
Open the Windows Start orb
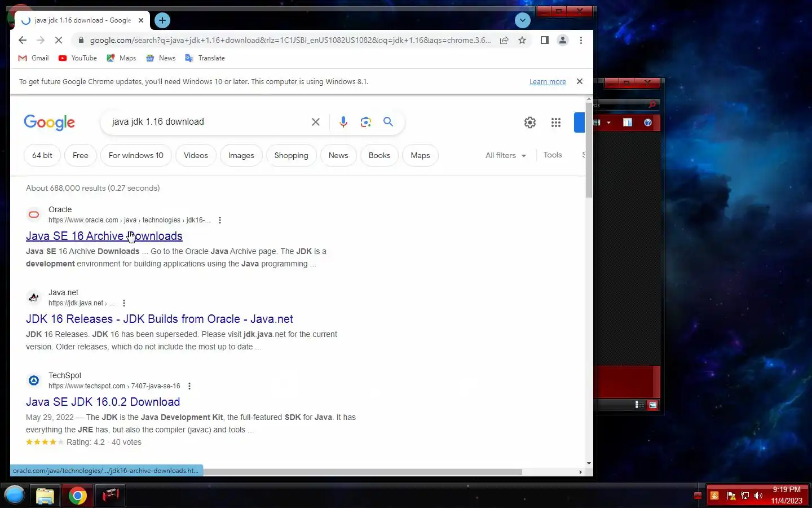tap(15, 495)
